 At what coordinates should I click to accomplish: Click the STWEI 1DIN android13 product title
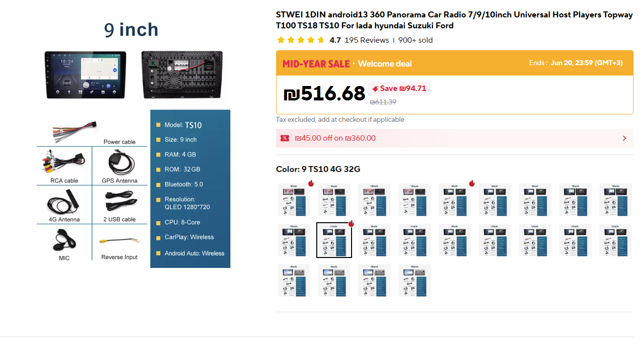pyautogui.click(x=454, y=20)
